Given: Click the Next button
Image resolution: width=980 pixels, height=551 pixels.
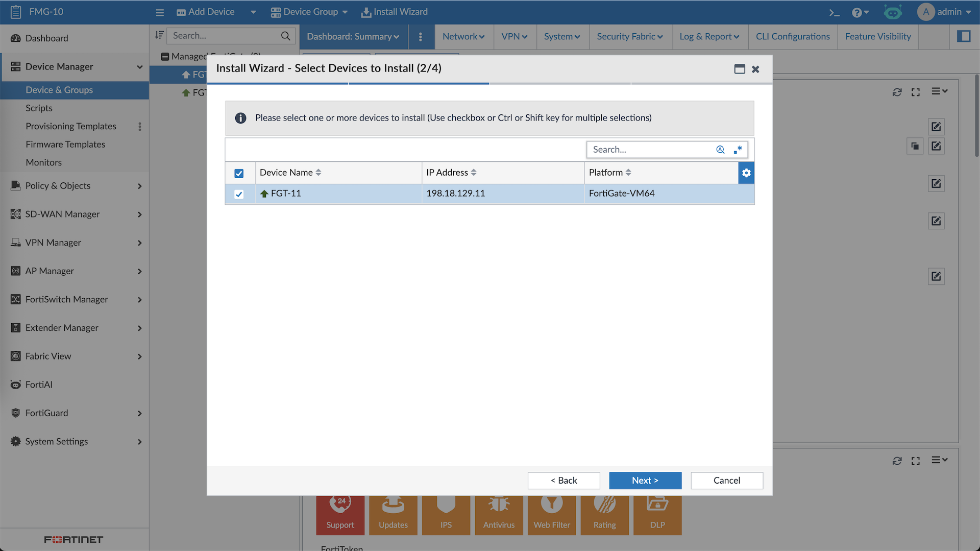Looking at the screenshot, I should pyautogui.click(x=645, y=481).
